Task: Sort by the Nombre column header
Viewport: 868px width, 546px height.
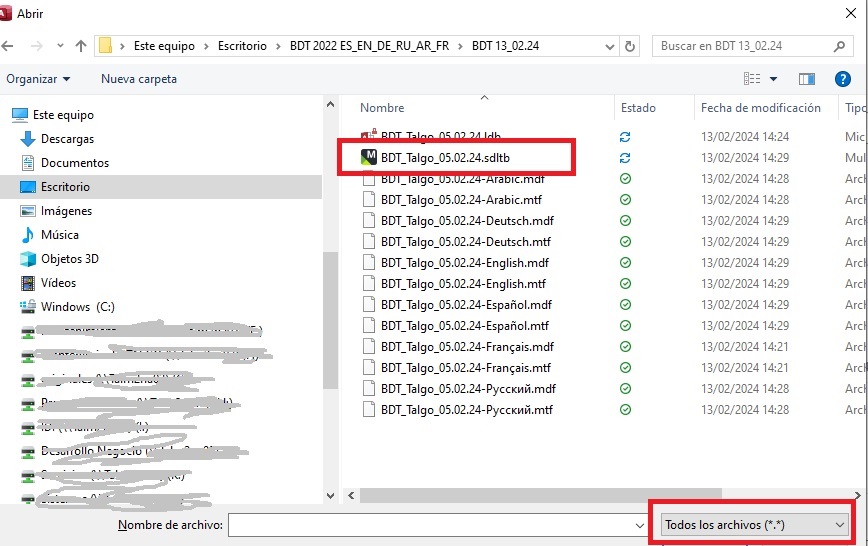Action: tap(382, 108)
